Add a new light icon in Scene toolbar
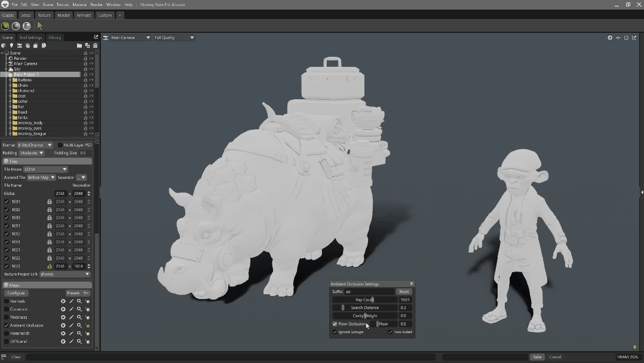Screen dimensions: 644x363 click(11, 45)
